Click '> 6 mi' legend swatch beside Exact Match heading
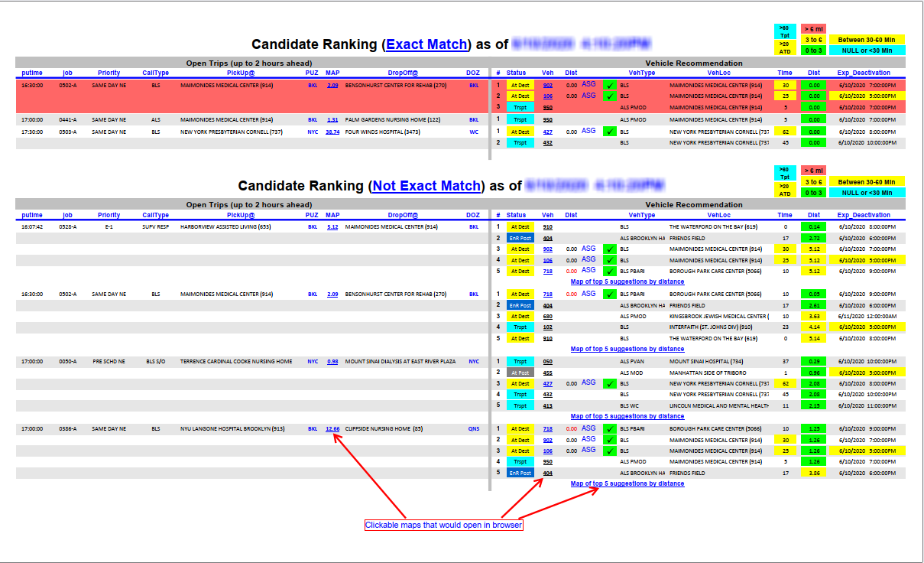 [x=814, y=28]
